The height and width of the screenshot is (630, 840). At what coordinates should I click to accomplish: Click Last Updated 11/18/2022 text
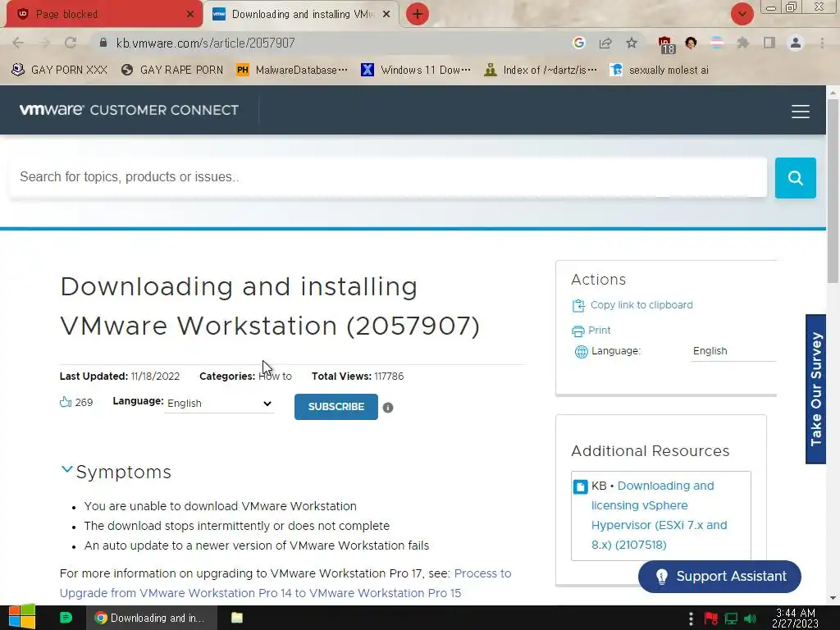120,376
